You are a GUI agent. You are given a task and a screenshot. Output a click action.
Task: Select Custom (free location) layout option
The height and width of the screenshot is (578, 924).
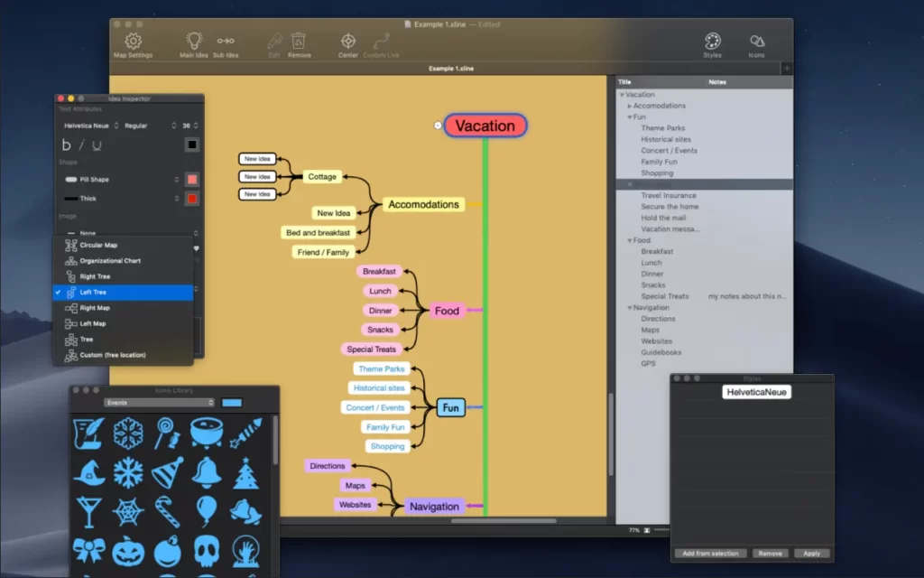click(x=115, y=356)
